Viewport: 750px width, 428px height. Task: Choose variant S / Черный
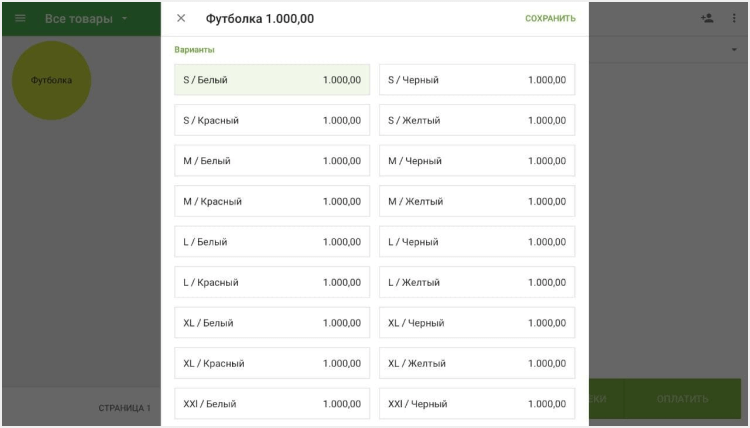477,80
